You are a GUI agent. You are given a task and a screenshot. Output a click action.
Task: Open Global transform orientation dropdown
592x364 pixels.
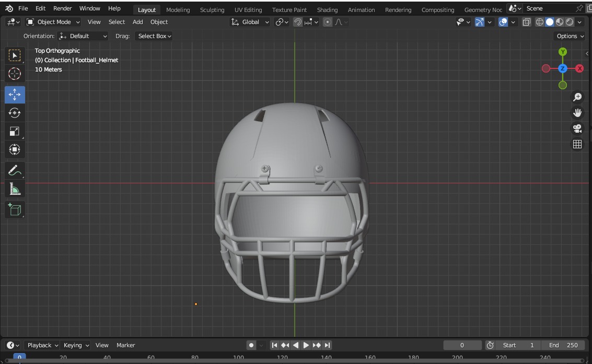coord(250,22)
